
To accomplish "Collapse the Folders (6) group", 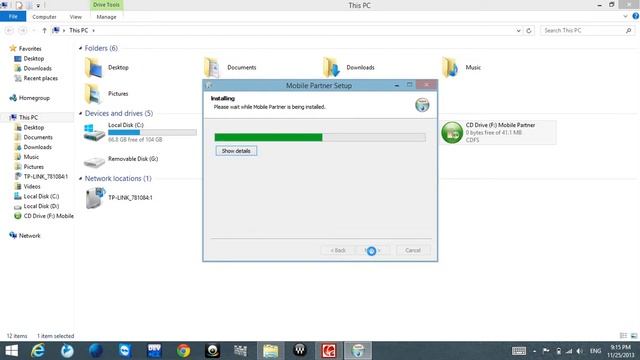I will coord(80,48).
